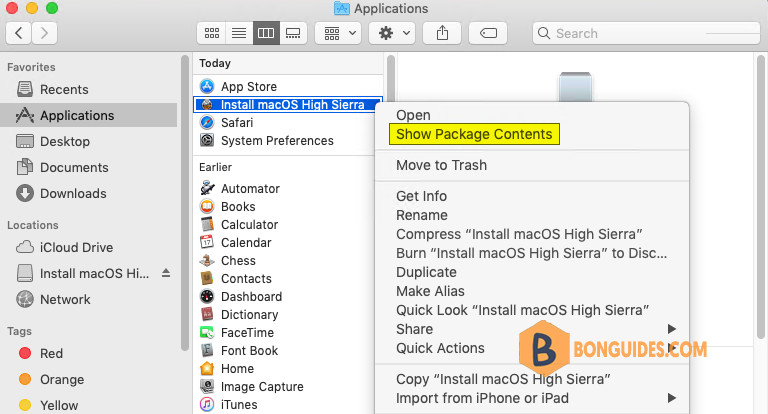Select Calculator text in the file list
The height and width of the screenshot is (414, 768).
click(x=249, y=224)
